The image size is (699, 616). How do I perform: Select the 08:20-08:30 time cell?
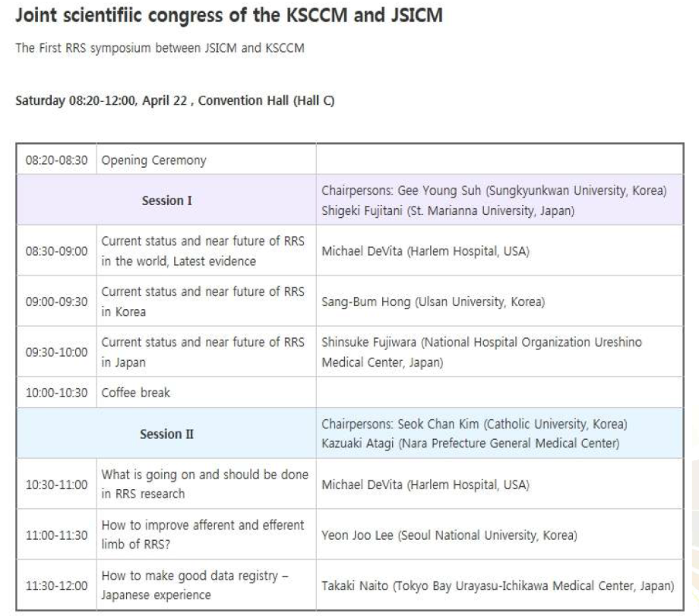click(57, 160)
